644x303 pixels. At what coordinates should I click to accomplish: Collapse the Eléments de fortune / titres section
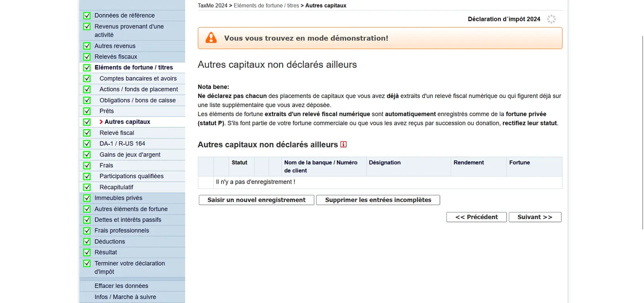point(134,67)
